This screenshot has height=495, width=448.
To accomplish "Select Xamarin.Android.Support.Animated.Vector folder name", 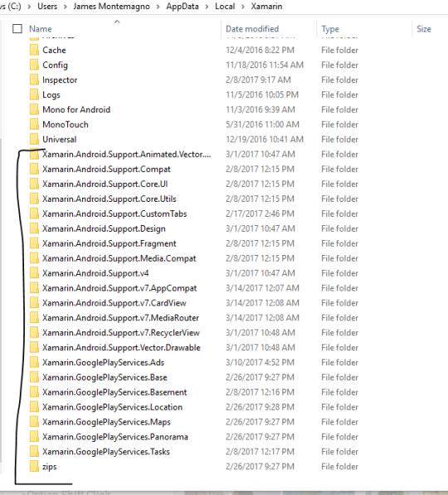I will point(127,154).
